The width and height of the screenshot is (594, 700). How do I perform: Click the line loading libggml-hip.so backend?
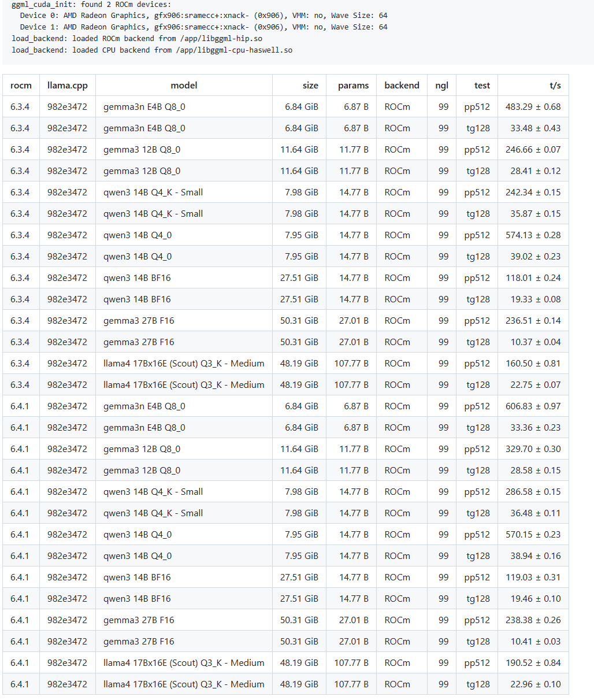point(137,39)
